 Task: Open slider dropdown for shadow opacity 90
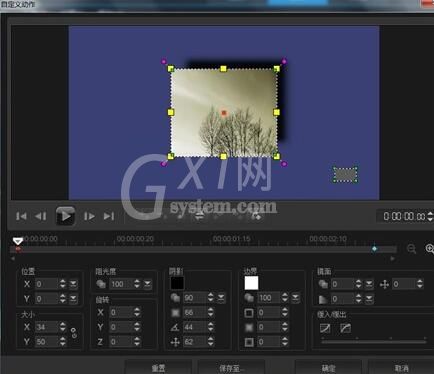221,298
